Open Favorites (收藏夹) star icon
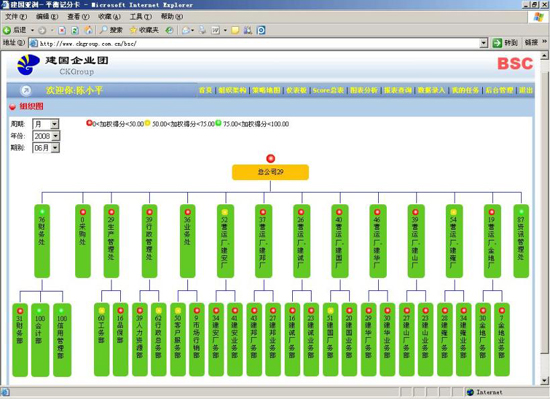This screenshot has width=550, height=399. point(133,30)
